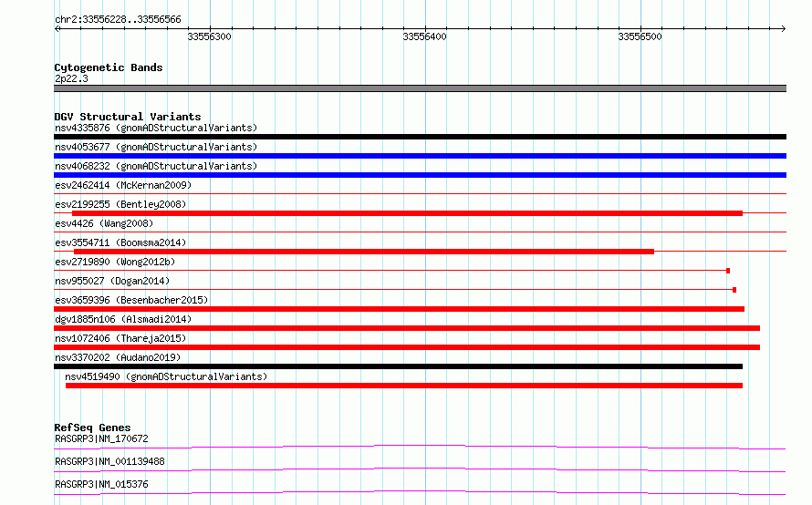Viewport: 812px width, 505px height.
Task: Click the black bar for nsv3370202
Action: pyautogui.click(x=398, y=366)
